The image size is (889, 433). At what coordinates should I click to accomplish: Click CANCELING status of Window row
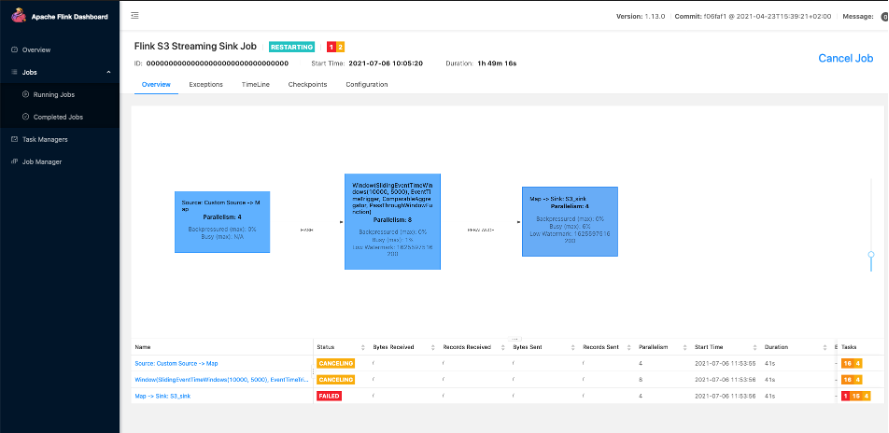[336, 380]
